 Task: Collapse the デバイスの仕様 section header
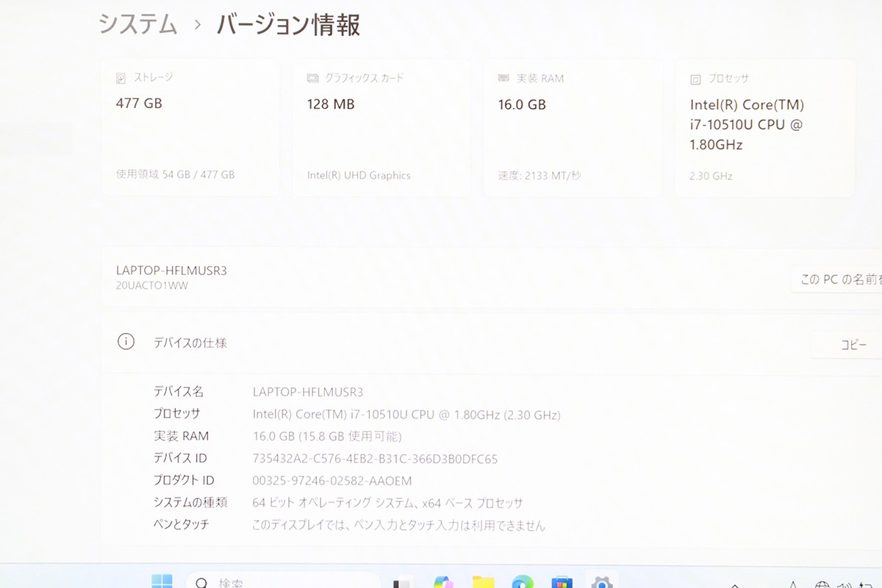(491, 343)
